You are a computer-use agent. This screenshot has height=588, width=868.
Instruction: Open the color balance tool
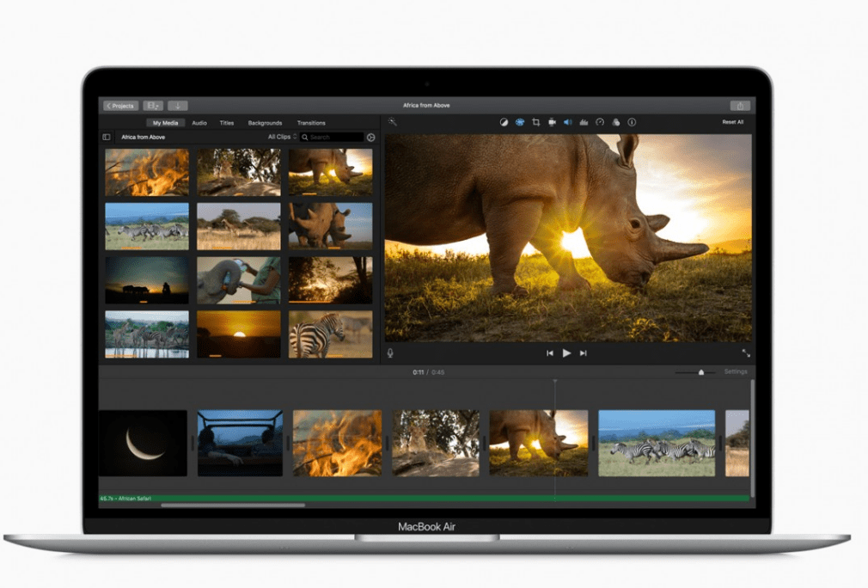pos(504,122)
